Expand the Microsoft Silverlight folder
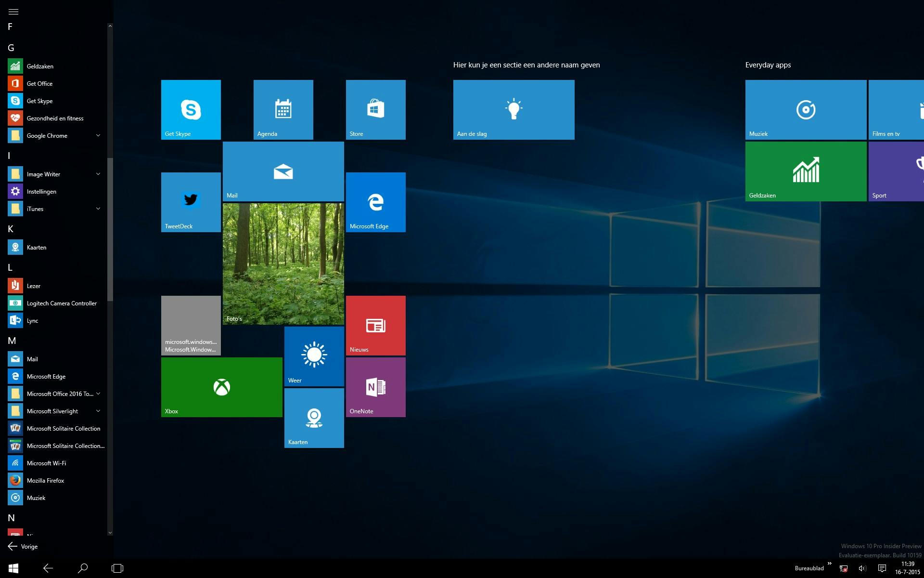Viewport: 924px width, 578px height. pyautogui.click(x=98, y=411)
